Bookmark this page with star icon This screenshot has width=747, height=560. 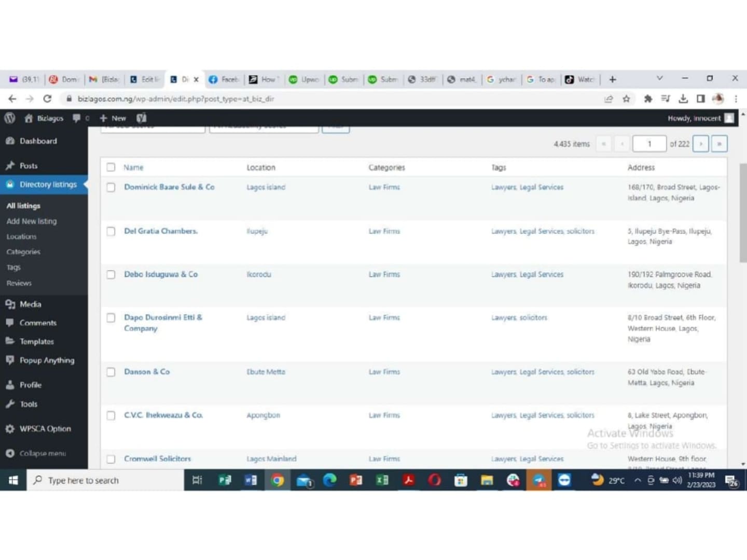coord(626,99)
